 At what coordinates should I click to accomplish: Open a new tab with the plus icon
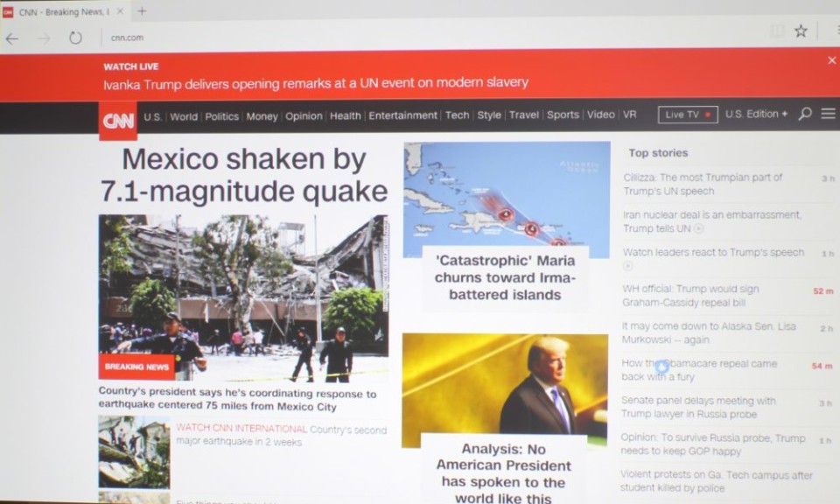[142, 10]
